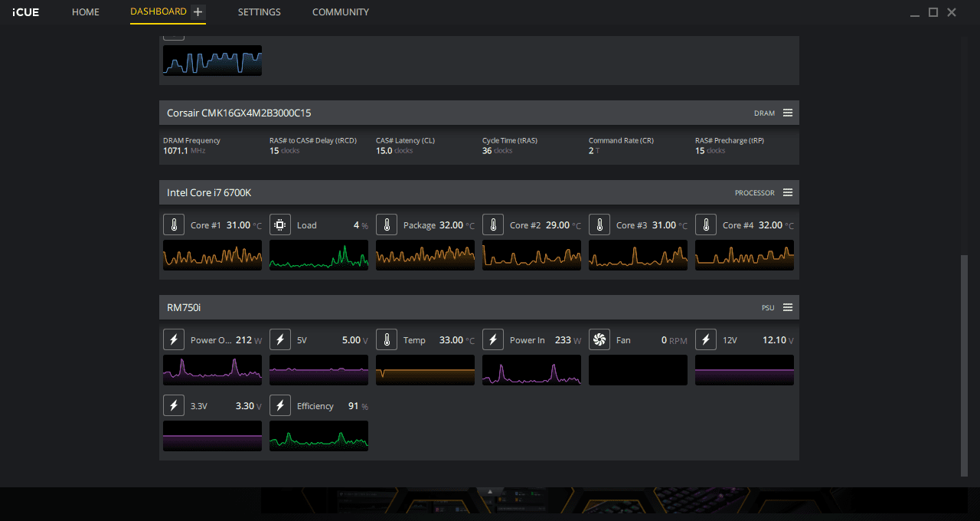Click the Core #3 temperature graph
Image resolution: width=980 pixels, height=521 pixels.
pyautogui.click(x=638, y=255)
